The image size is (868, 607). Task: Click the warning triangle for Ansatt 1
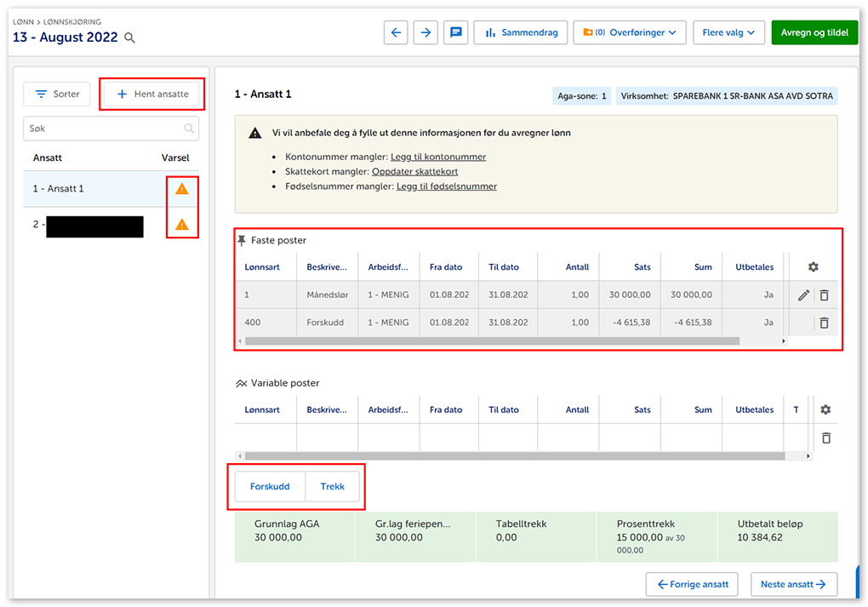181,189
